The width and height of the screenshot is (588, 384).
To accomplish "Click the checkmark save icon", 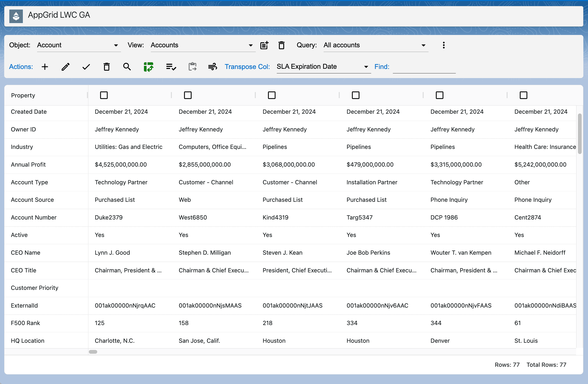I will coord(86,67).
